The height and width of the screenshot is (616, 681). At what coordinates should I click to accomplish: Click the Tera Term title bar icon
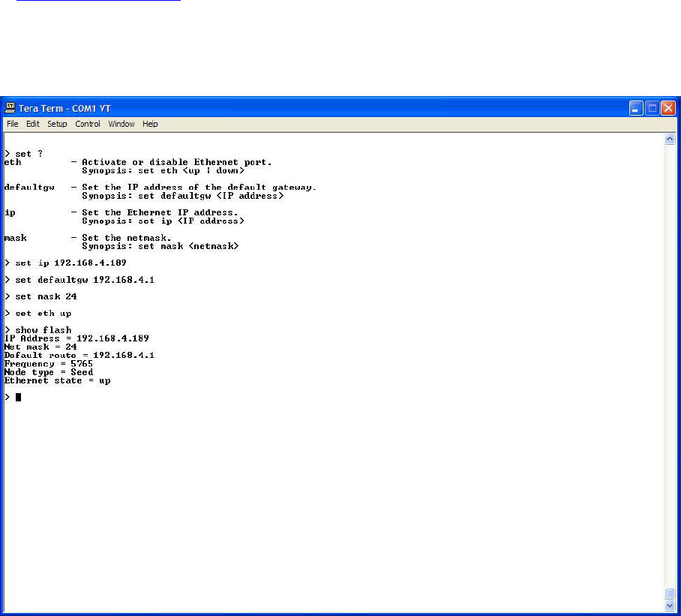point(10,108)
